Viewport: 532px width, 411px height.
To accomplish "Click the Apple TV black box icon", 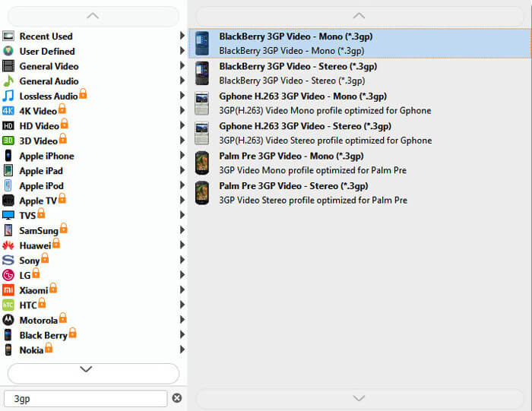I will pyautogui.click(x=8, y=201).
